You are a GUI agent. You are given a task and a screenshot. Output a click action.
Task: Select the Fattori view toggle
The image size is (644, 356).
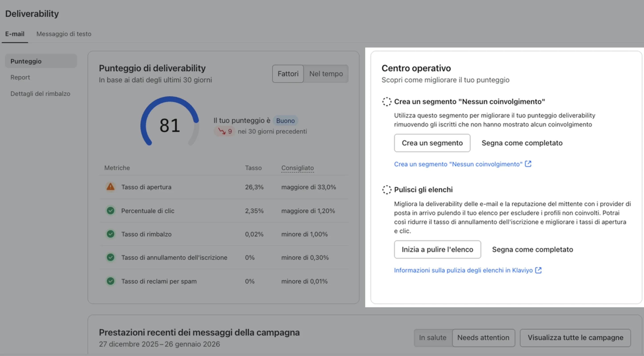[288, 74]
